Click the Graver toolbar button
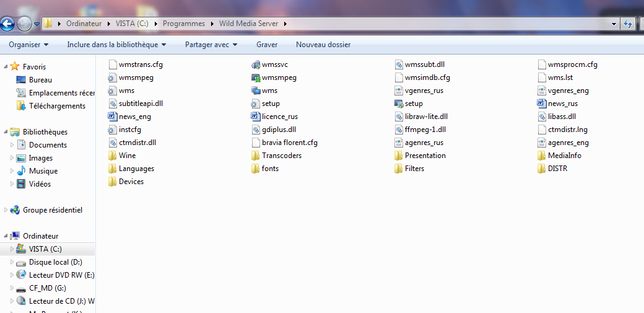644x313 pixels. tap(267, 45)
